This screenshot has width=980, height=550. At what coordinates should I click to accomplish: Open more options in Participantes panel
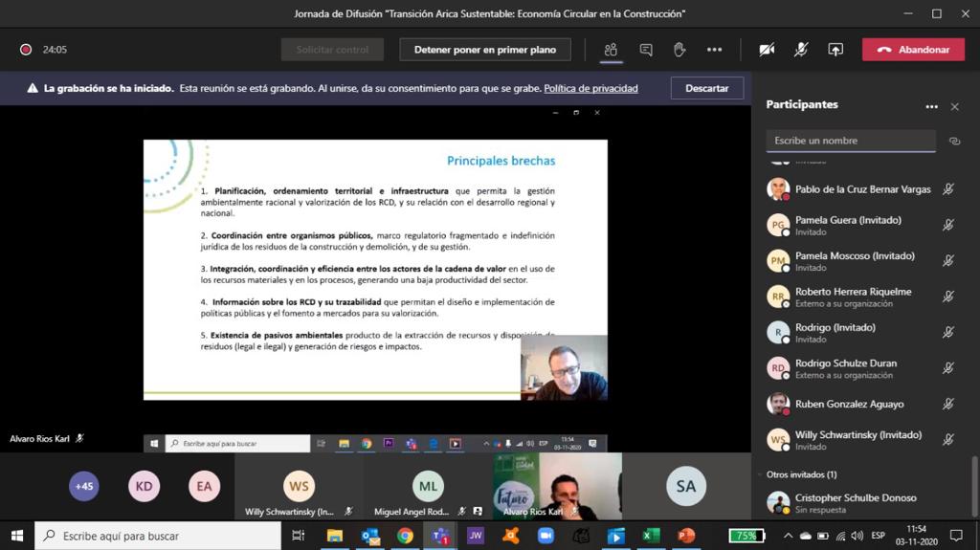tap(931, 106)
